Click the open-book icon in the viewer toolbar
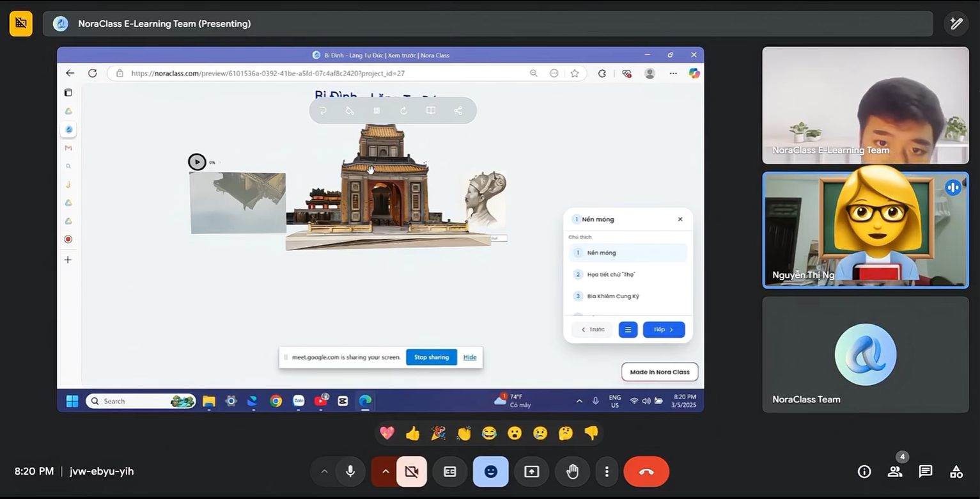Image resolution: width=980 pixels, height=499 pixels. pyautogui.click(x=431, y=111)
